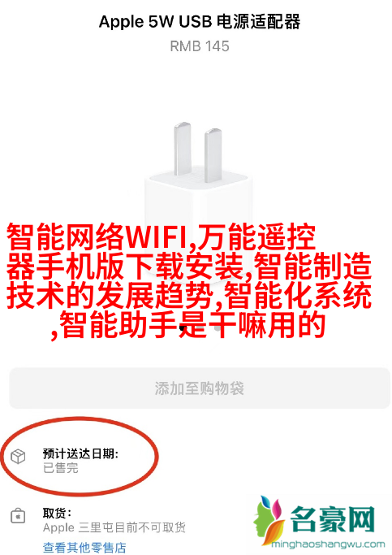Open the 查看其他零售店 link
This screenshot has width=392, height=555.
pos(84,547)
